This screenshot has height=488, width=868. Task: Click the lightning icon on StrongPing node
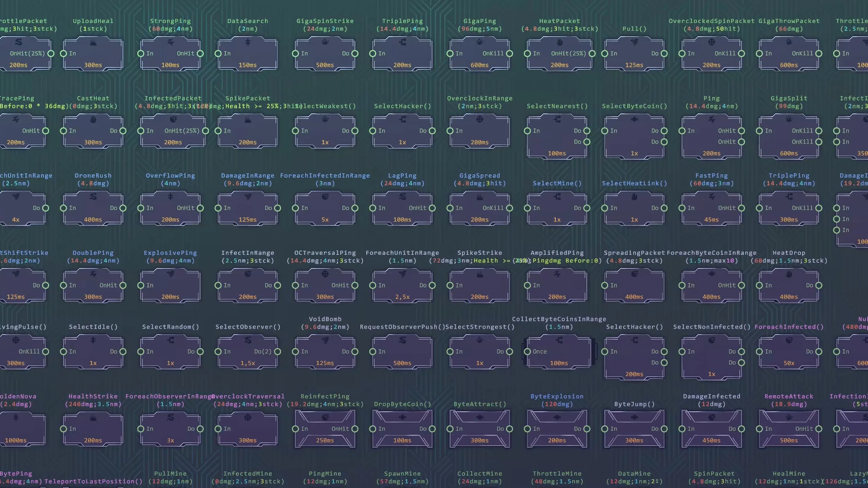tap(170, 42)
